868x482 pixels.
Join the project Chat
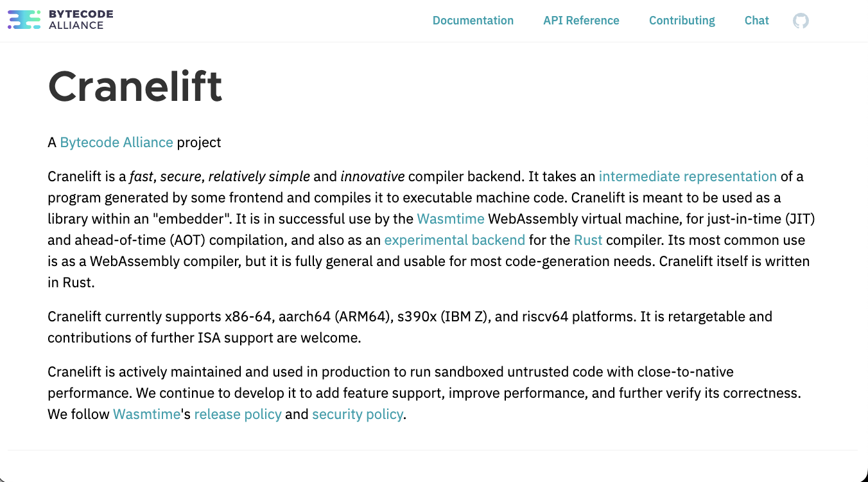(756, 21)
